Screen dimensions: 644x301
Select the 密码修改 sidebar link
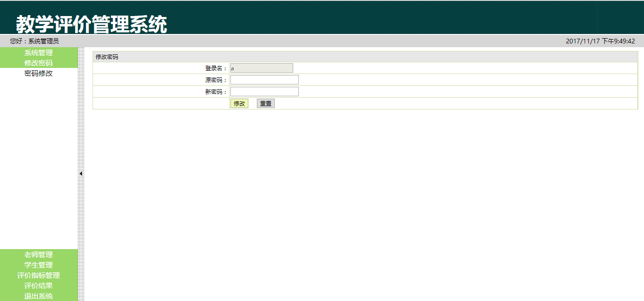point(39,73)
